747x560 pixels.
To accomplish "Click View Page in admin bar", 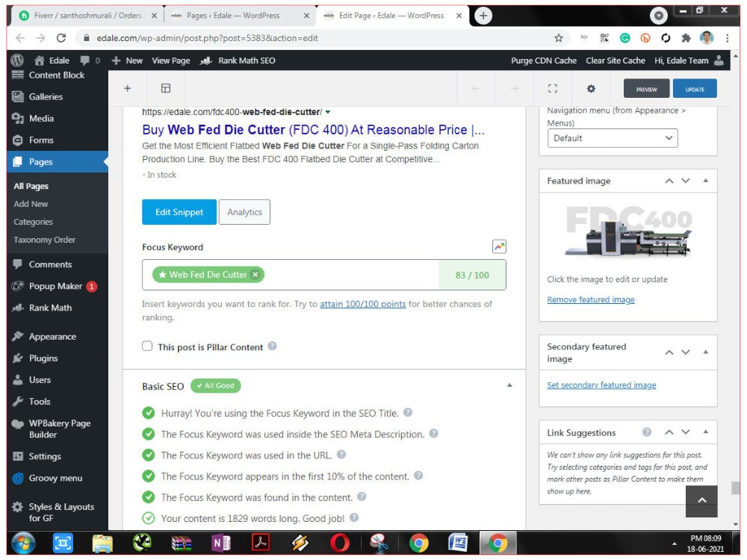I will 170,60.
